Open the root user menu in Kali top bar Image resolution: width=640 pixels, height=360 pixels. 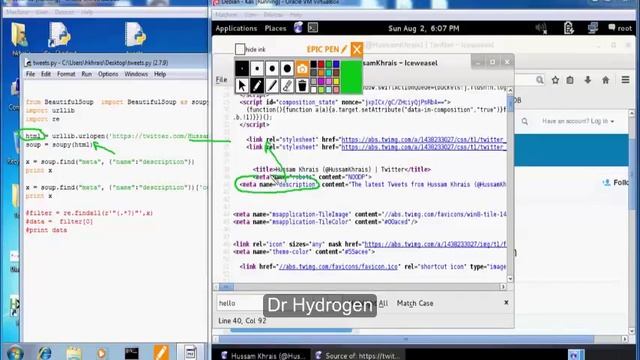click(x=620, y=28)
